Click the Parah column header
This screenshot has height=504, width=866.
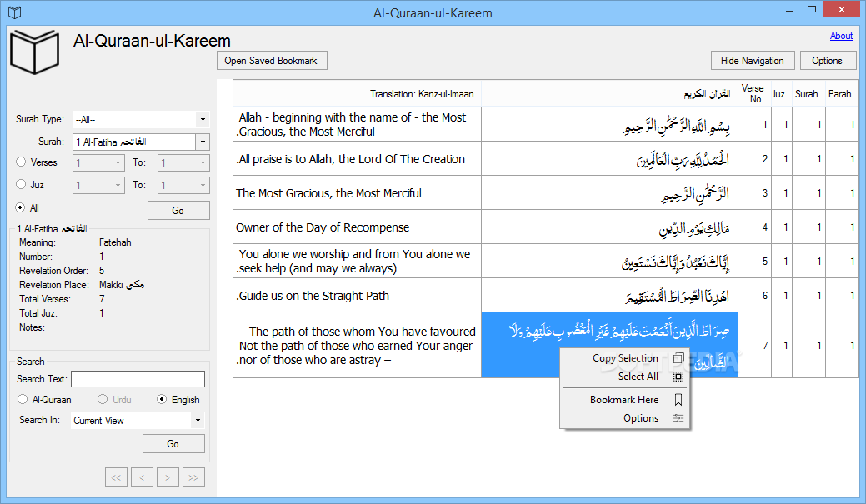tap(842, 93)
